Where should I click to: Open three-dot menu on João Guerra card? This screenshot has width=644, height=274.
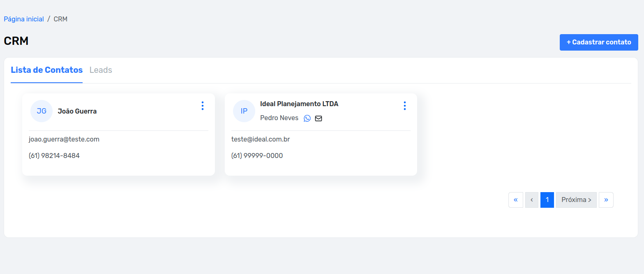[x=202, y=106]
